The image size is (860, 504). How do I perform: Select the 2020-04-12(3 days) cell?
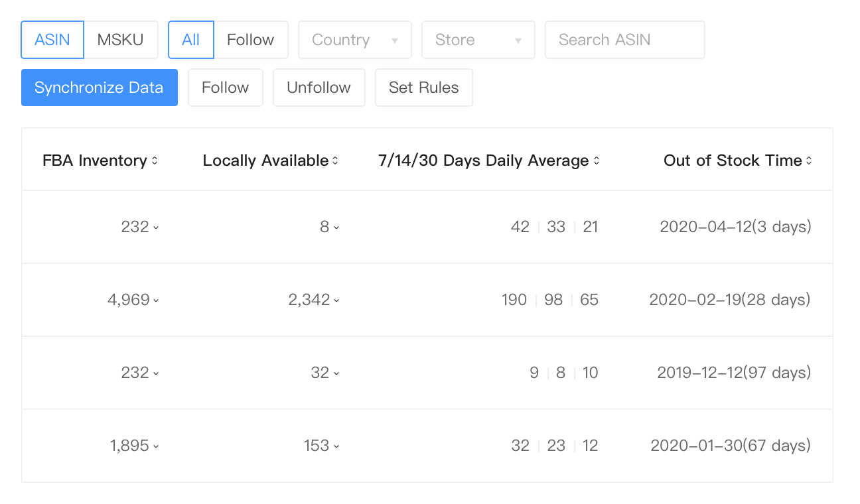(x=735, y=227)
